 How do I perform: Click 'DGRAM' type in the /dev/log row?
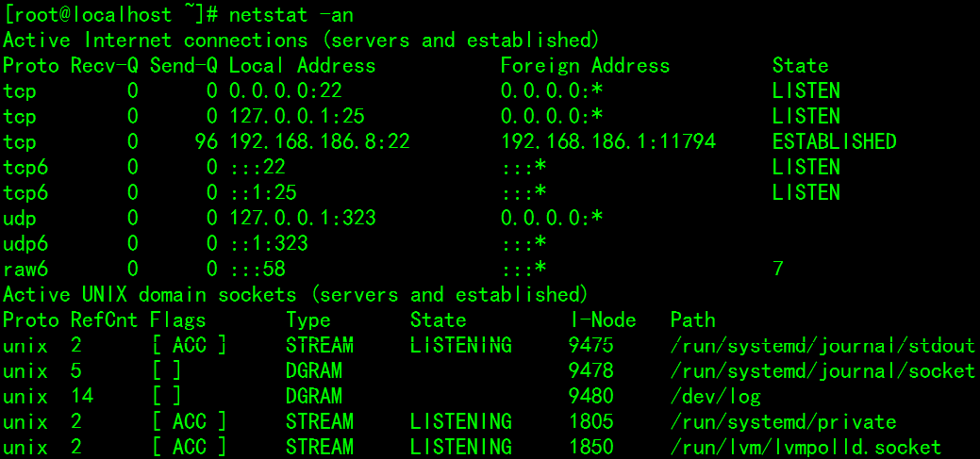314,397
